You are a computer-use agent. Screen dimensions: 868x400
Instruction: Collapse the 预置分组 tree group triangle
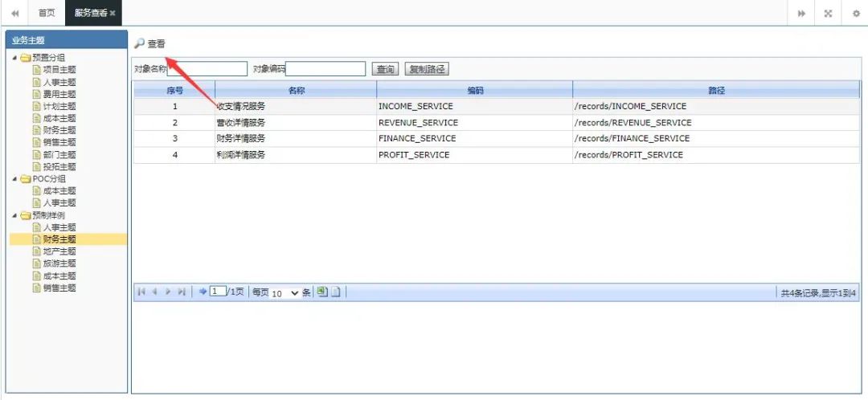tap(14, 58)
